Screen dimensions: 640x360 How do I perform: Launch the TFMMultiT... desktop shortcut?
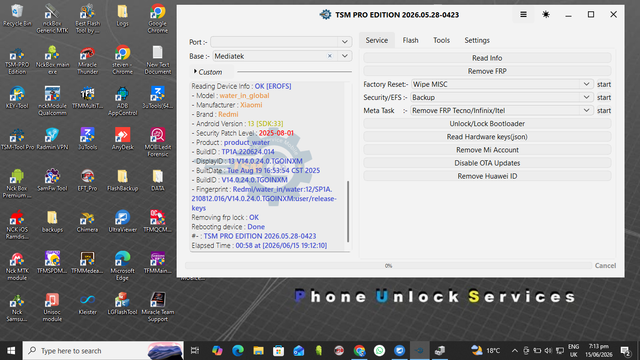pyautogui.click(x=87, y=98)
